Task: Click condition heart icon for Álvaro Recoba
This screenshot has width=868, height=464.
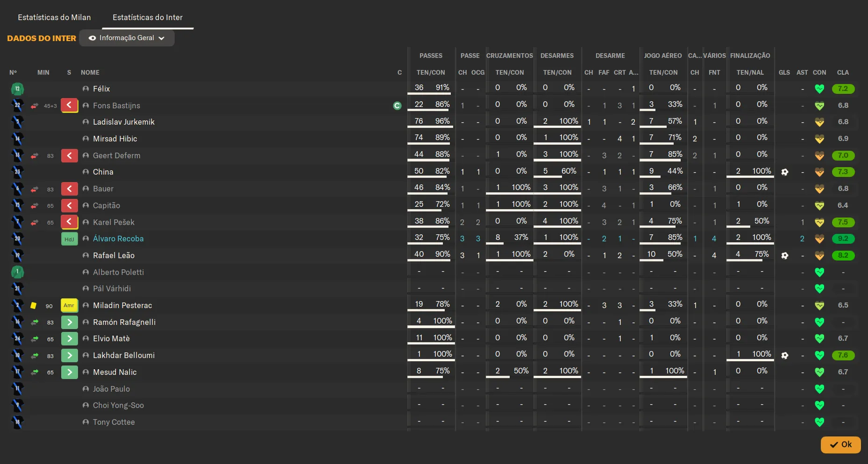Action: 819,239
